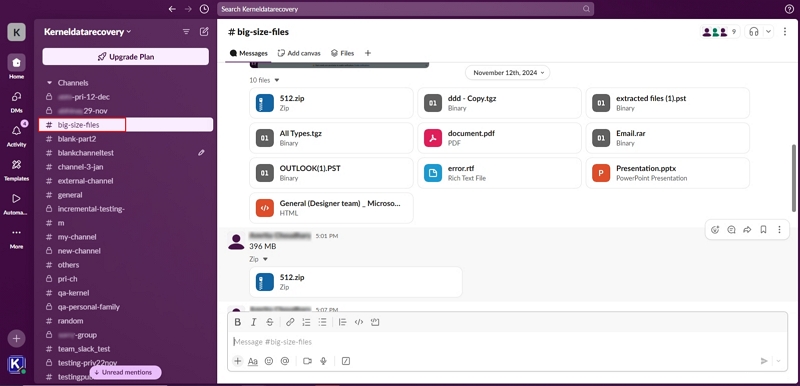The height and width of the screenshot is (386, 800).
Task: Open the Add canvas tab
Action: coord(299,53)
